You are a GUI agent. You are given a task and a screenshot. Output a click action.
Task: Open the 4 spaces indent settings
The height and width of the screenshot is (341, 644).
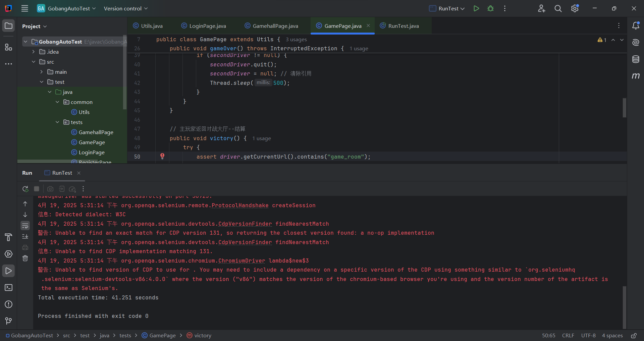612,335
